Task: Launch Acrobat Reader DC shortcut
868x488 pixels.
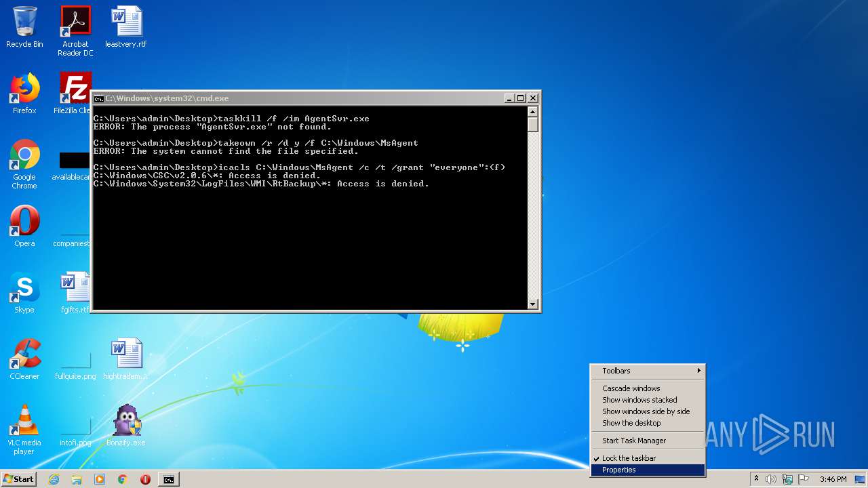Action: click(75, 31)
